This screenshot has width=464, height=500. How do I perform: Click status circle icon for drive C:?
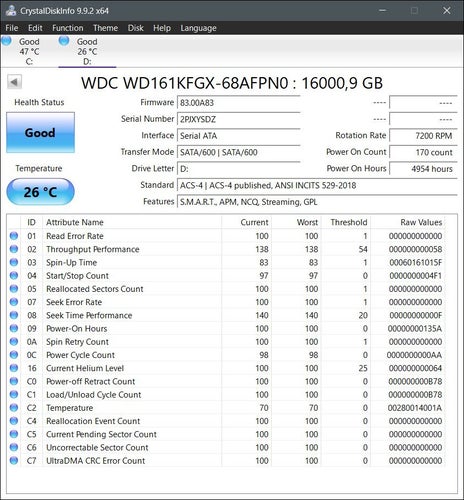tap(6, 41)
